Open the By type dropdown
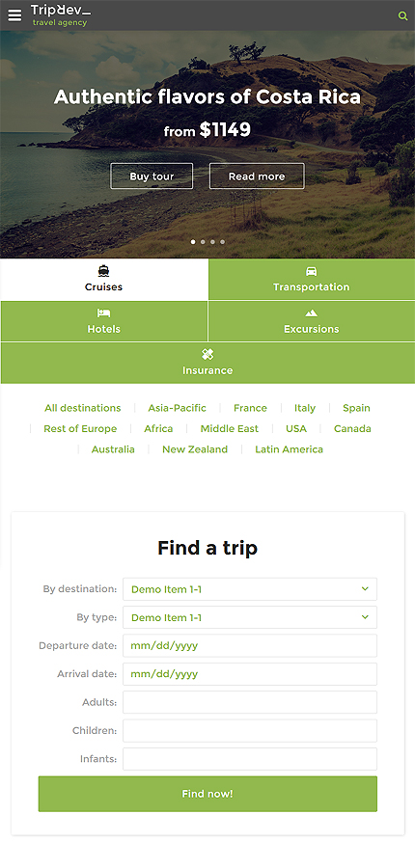This screenshot has height=868, width=415. tap(250, 617)
